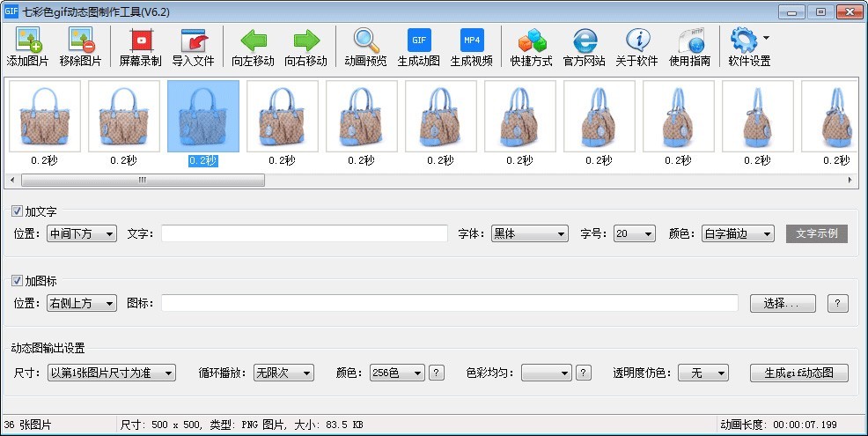The image size is (868, 436).
Task: Click the 选择... icon browse button
Action: 783,303
